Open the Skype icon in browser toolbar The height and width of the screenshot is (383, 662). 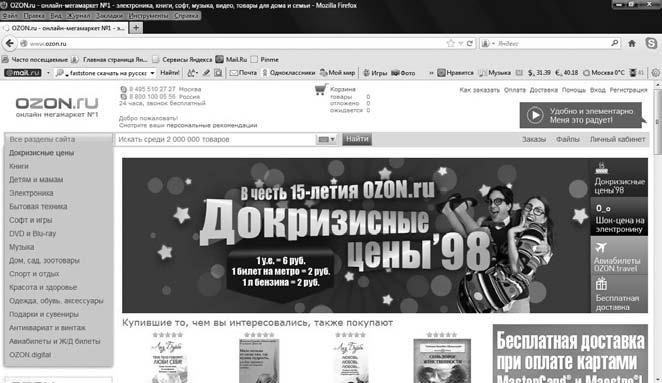(651, 43)
